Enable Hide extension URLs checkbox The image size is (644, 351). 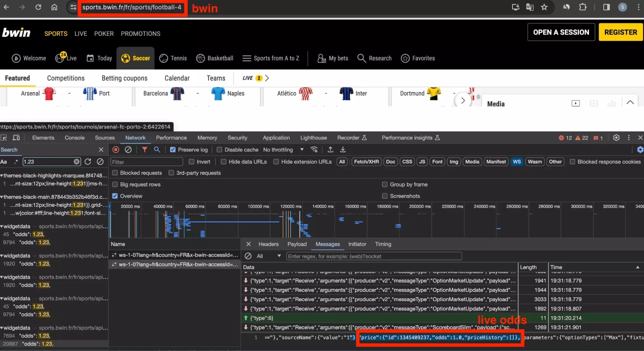pos(276,162)
